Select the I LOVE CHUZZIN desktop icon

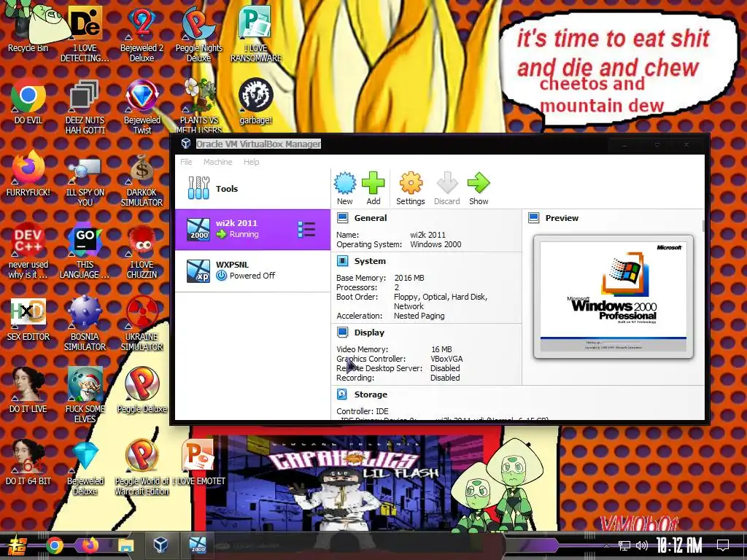142,251
